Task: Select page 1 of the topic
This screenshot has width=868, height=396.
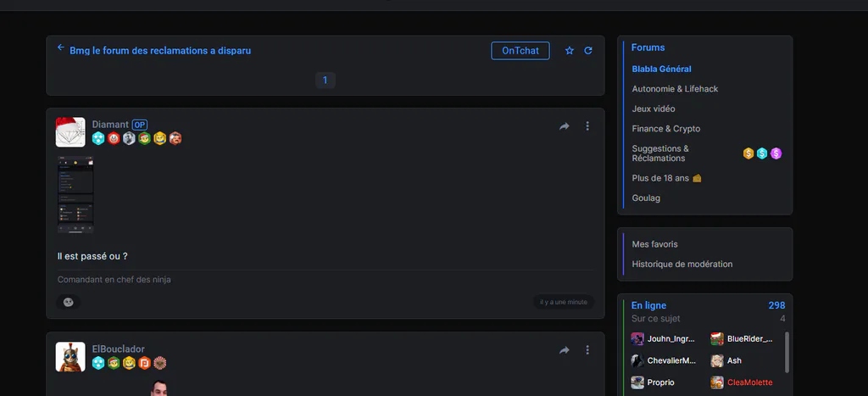Action: (x=325, y=81)
